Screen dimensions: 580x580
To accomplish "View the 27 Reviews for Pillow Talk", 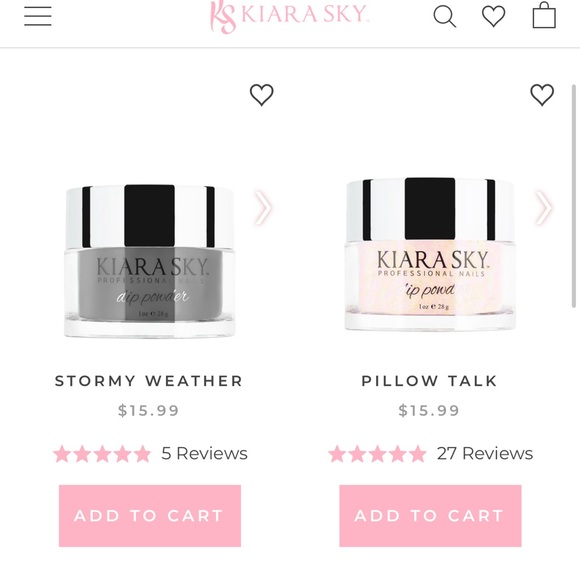I will pos(485,453).
